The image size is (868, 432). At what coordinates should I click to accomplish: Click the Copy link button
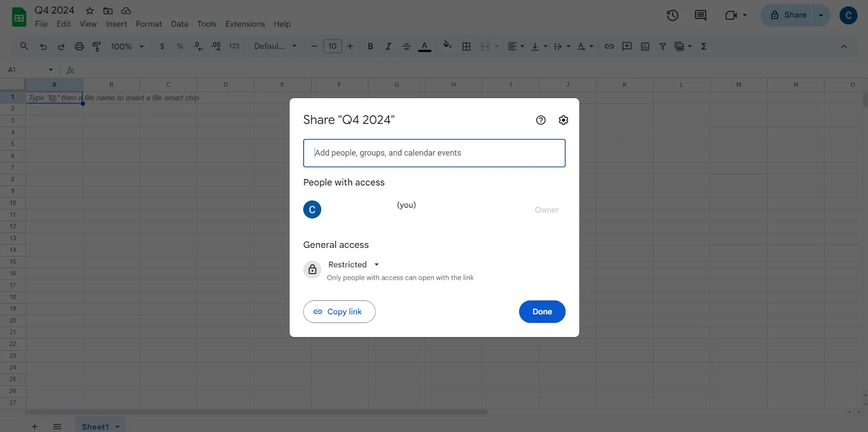pyautogui.click(x=339, y=312)
